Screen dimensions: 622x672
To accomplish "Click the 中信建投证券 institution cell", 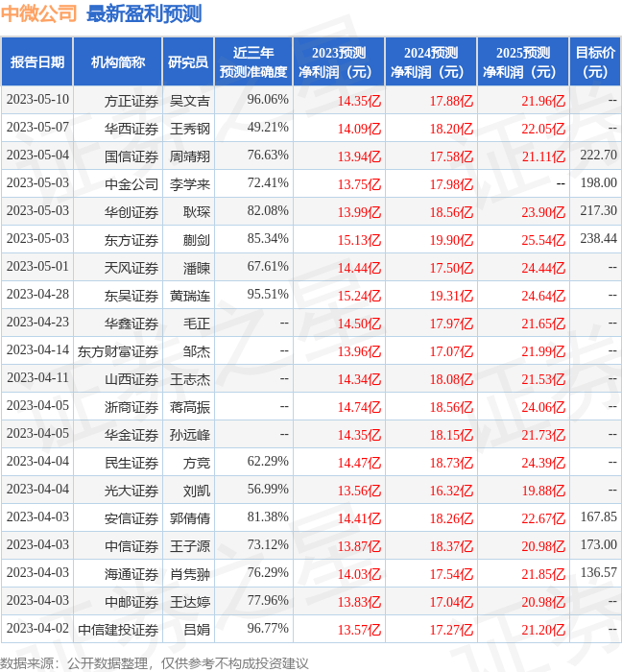I will click(118, 631).
